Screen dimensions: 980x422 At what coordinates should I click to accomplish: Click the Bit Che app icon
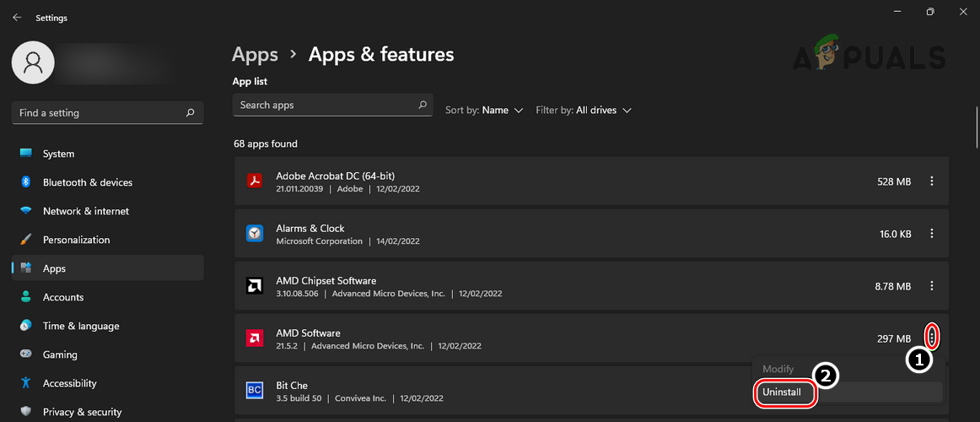[254, 390]
